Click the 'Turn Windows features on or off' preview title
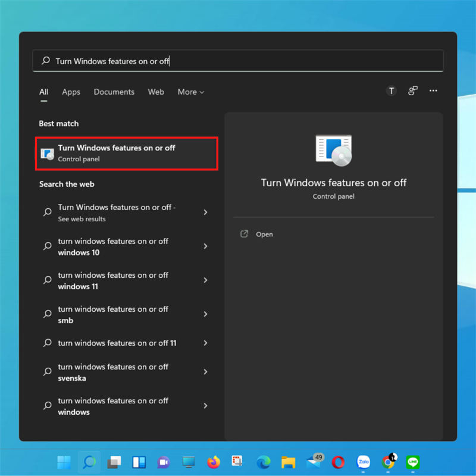 (x=334, y=183)
